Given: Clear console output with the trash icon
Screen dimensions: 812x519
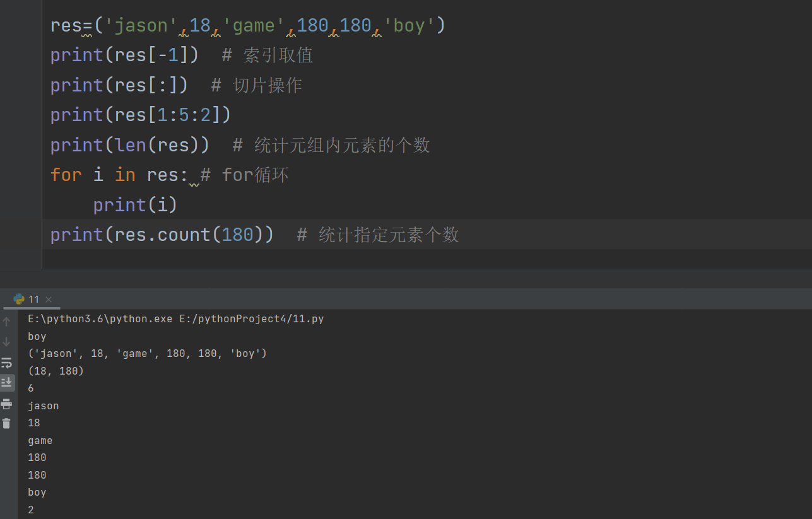Looking at the screenshot, I should pyautogui.click(x=7, y=423).
